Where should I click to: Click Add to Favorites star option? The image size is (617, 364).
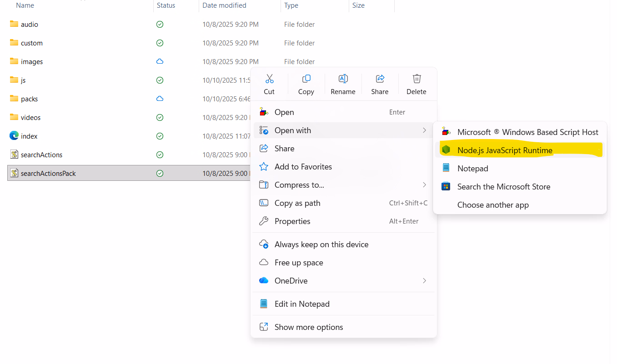pos(303,167)
